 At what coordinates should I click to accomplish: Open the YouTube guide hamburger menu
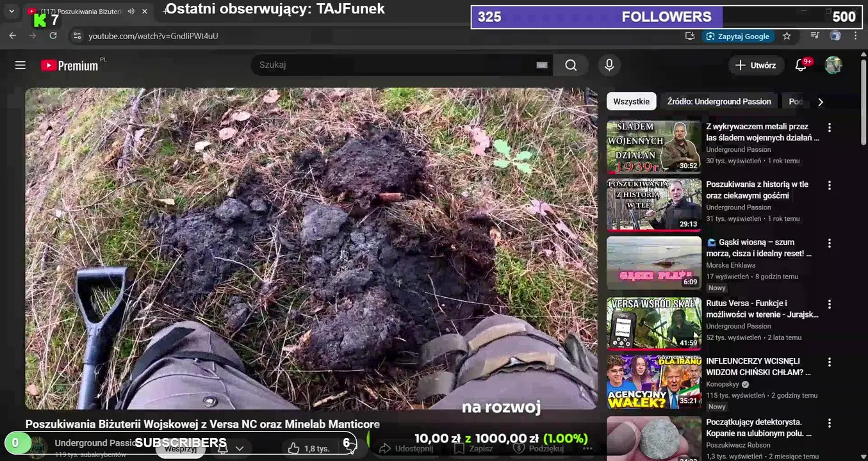coord(20,65)
